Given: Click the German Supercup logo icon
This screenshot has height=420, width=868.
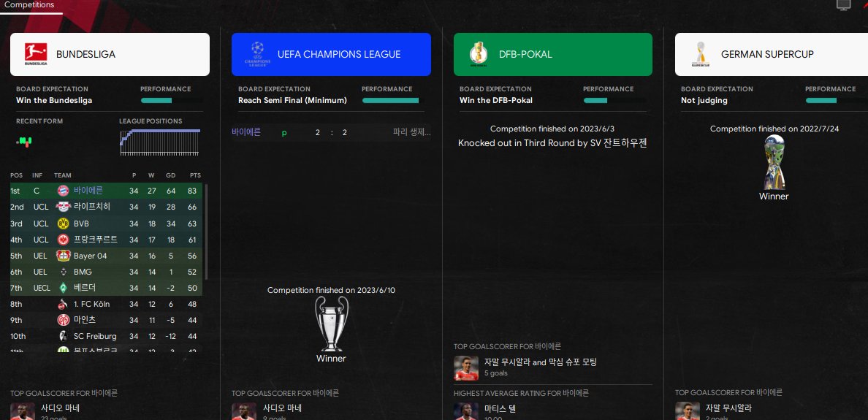Looking at the screenshot, I should pos(700,54).
